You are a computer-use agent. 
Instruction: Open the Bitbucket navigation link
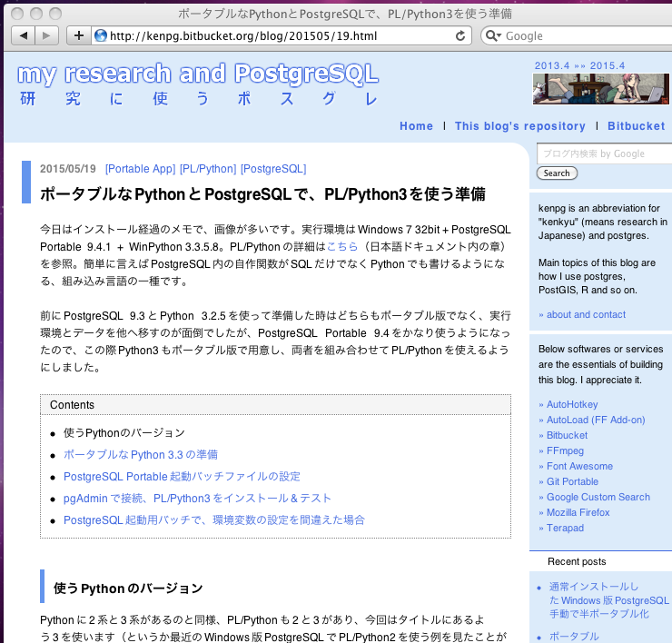pyautogui.click(x=636, y=126)
